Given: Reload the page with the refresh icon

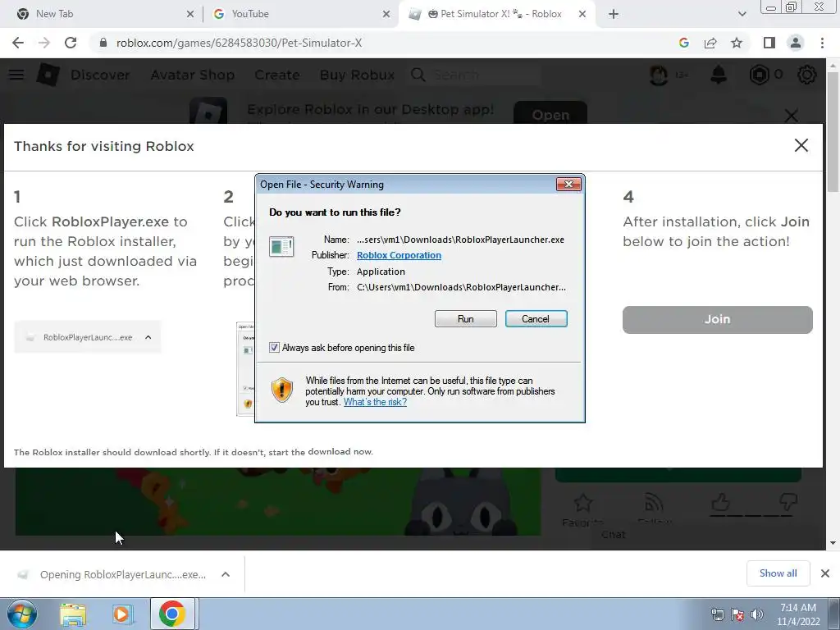Looking at the screenshot, I should click(x=71, y=43).
